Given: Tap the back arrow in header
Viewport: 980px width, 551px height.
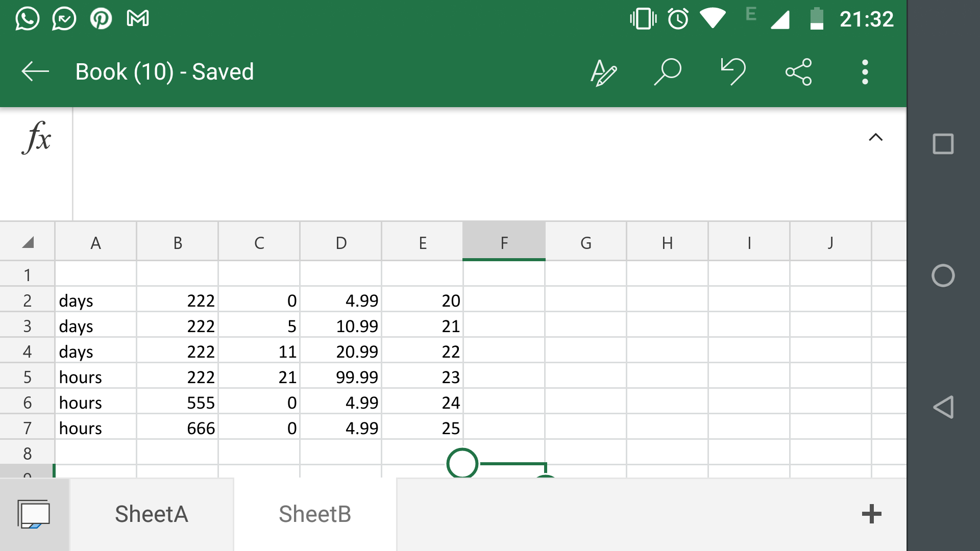Looking at the screenshot, I should coord(35,71).
